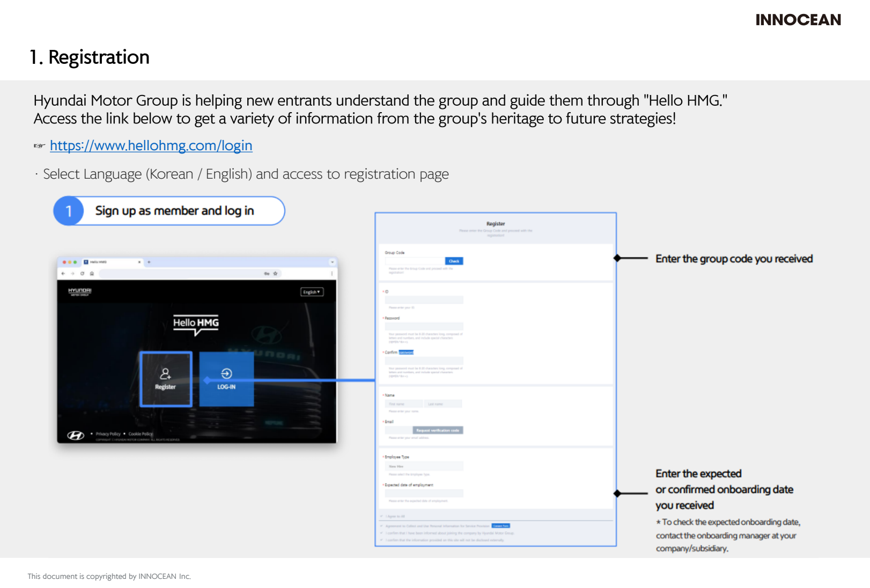Click the "1. Registration" heading
Viewport: 870px width, 588px height.
pyautogui.click(x=89, y=57)
